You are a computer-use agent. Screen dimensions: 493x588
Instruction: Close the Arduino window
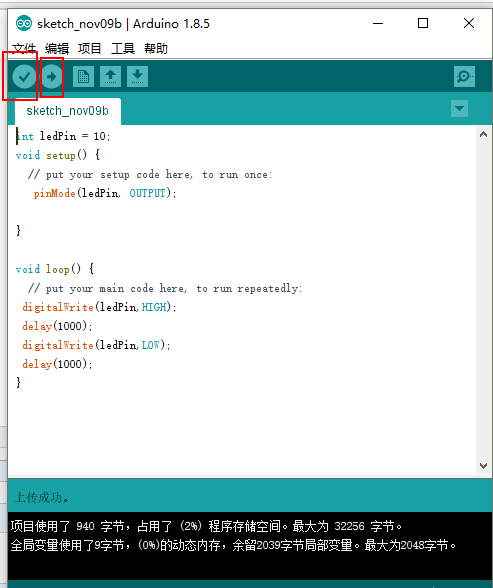pos(469,23)
